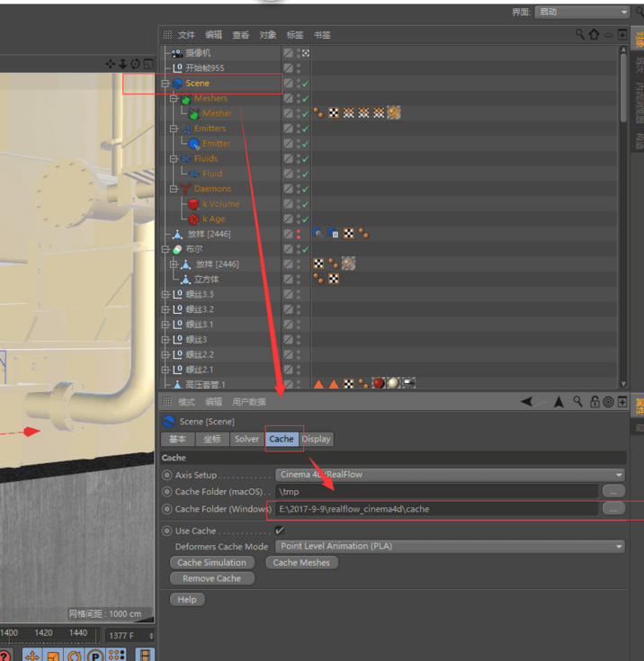
Task: Browse for the Windows cache folder
Action: point(613,509)
